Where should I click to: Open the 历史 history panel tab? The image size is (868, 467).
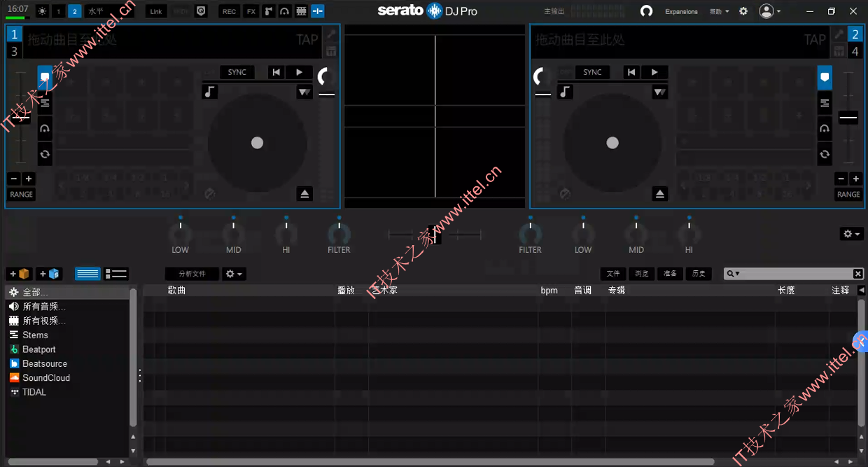click(698, 274)
